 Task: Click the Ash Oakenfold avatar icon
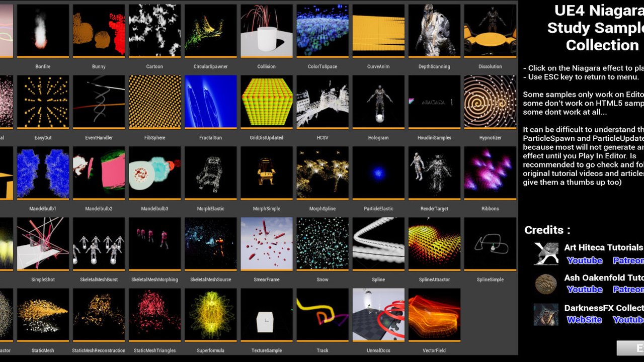546,284
